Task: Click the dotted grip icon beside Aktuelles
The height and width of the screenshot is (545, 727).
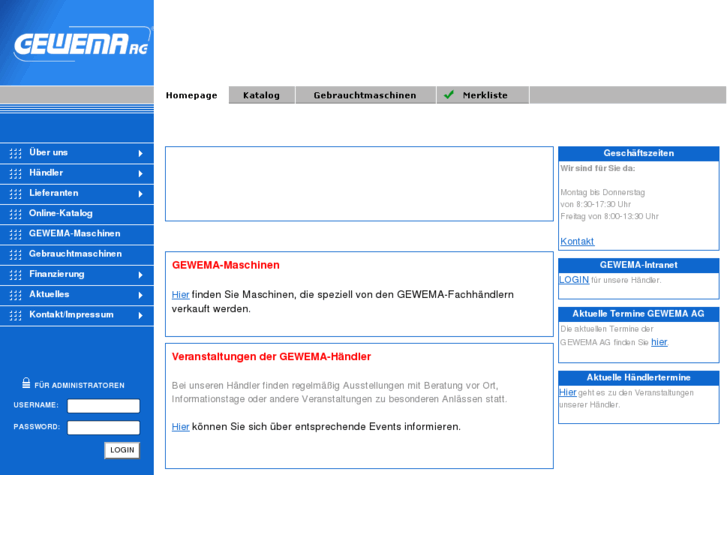Action: [x=15, y=295]
